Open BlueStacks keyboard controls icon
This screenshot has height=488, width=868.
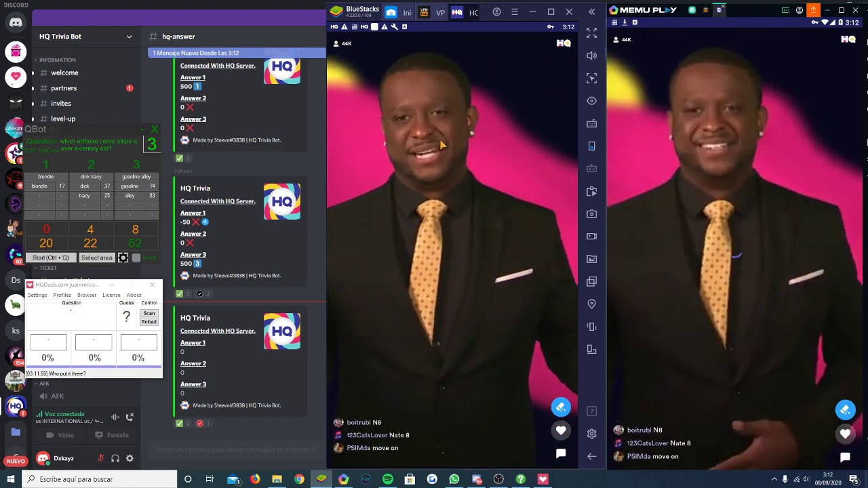[x=592, y=123]
